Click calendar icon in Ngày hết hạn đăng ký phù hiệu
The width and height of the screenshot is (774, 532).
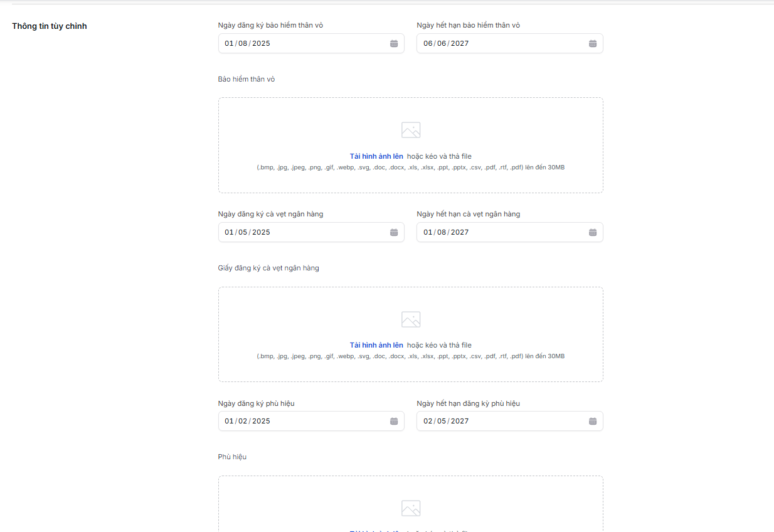[593, 421]
